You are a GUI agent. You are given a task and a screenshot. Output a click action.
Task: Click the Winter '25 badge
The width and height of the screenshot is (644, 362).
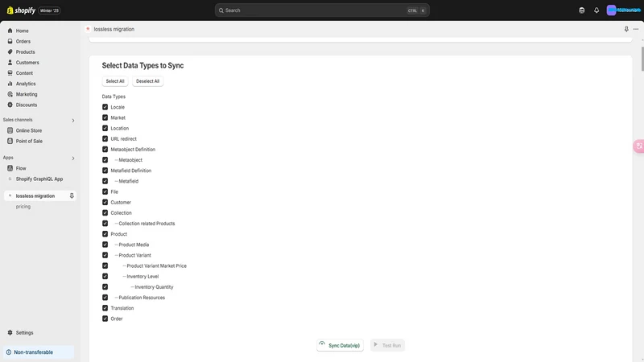[x=49, y=10]
